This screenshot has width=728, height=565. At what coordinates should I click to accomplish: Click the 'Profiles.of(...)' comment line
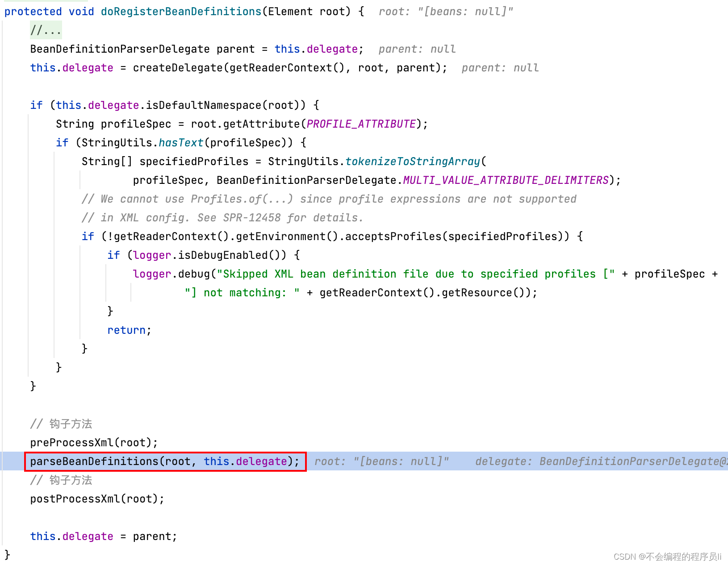(329, 199)
